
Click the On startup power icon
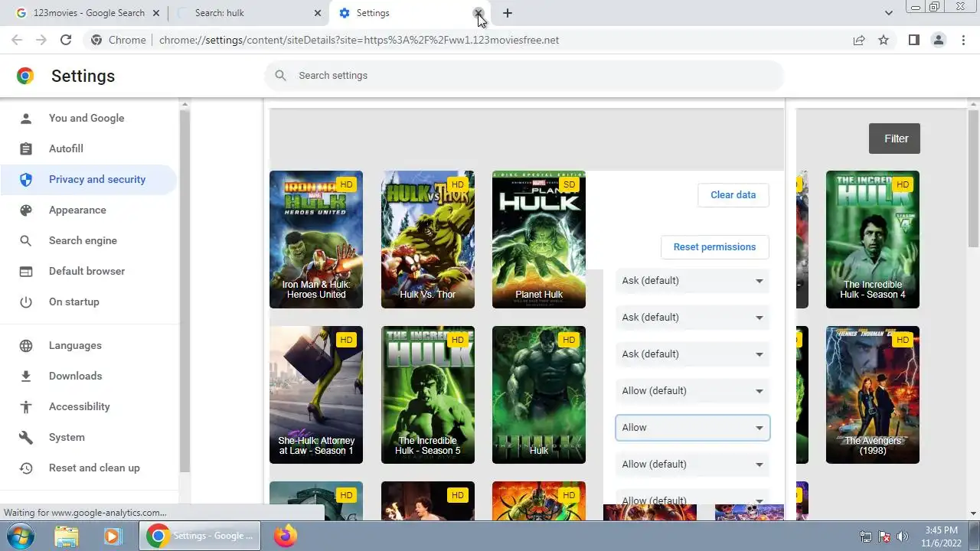(26, 302)
